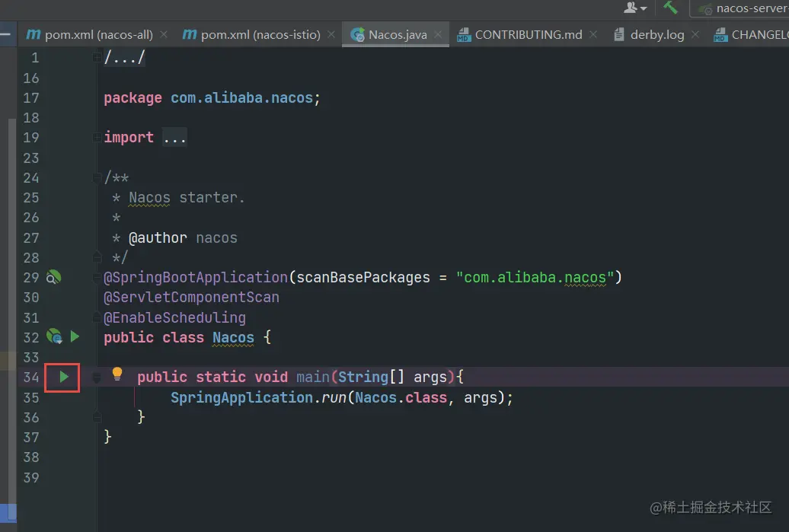789x532 pixels.
Task: Close the CONTRIBUTING.md tab
Action: 593,35
